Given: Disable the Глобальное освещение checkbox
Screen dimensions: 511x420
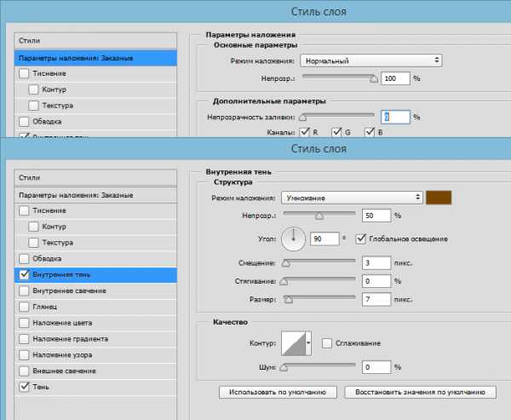Looking at the screenshot, I should 360,239.
